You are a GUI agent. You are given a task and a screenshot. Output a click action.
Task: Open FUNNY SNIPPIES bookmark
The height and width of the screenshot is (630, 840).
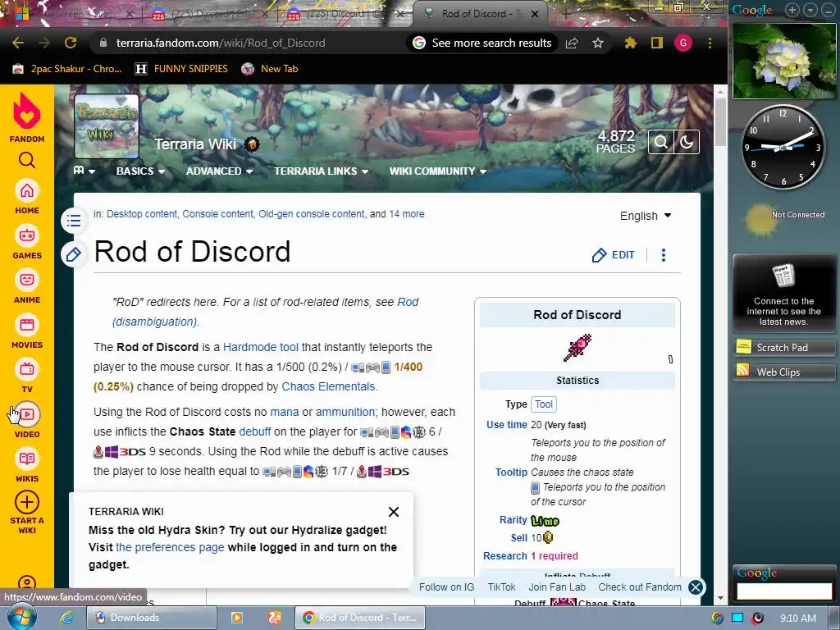[x=181, y=69]
